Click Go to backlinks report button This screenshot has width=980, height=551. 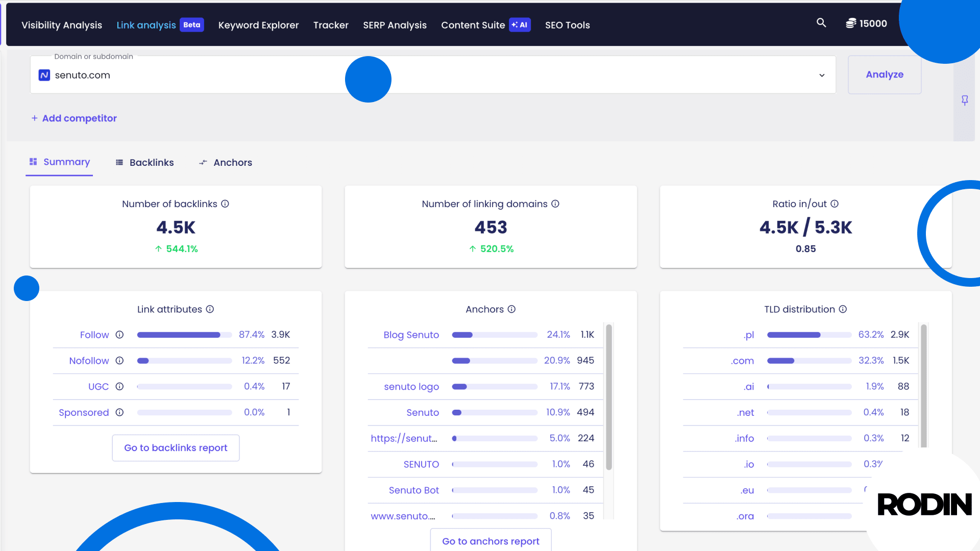tap(176, 447)
